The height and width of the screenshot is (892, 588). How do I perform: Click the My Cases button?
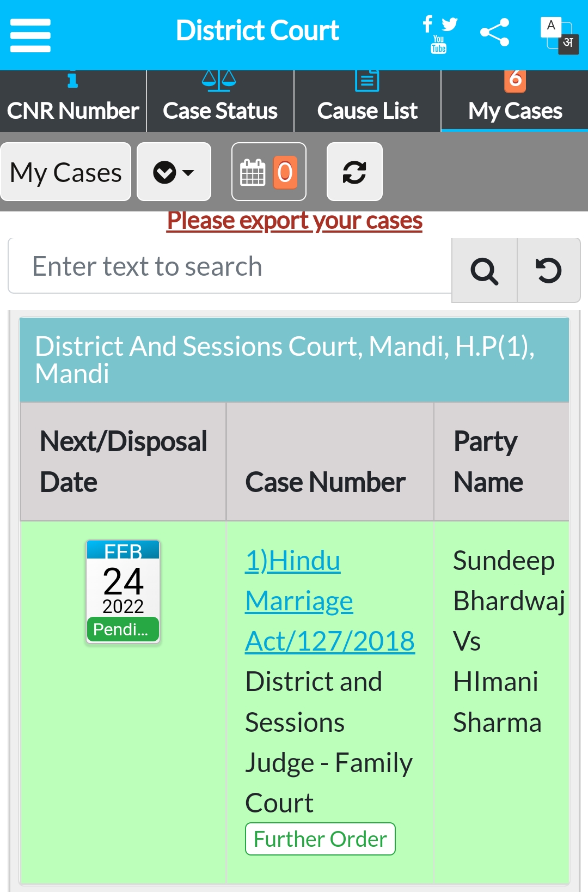tap(66, 172)
